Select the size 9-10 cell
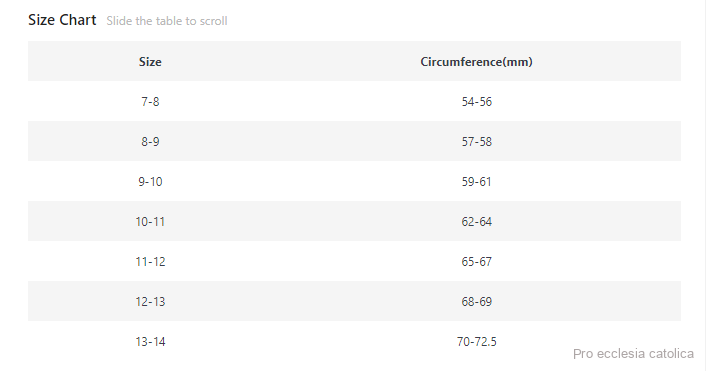 pos(150,181)
